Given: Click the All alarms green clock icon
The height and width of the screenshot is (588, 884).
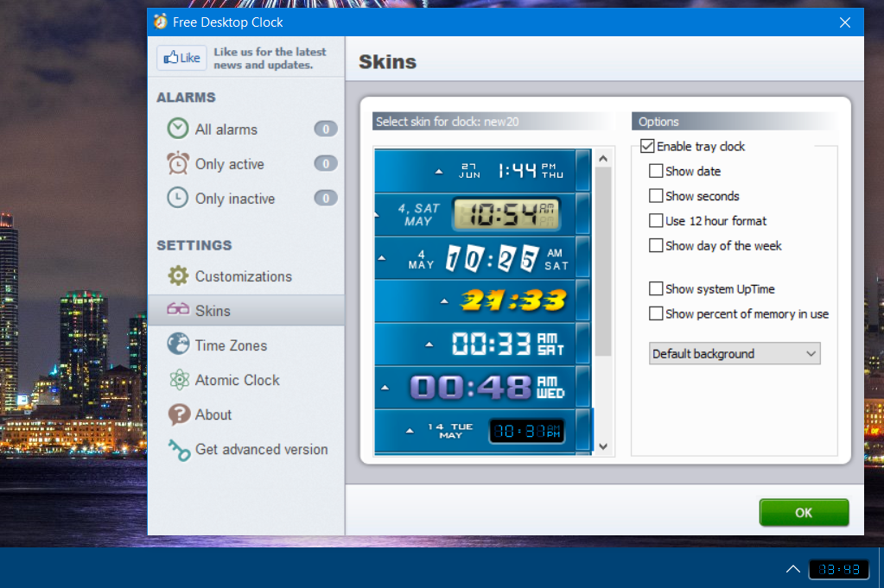Looking at the screenshot, I should pyautogui.click(x=180, y=129).
